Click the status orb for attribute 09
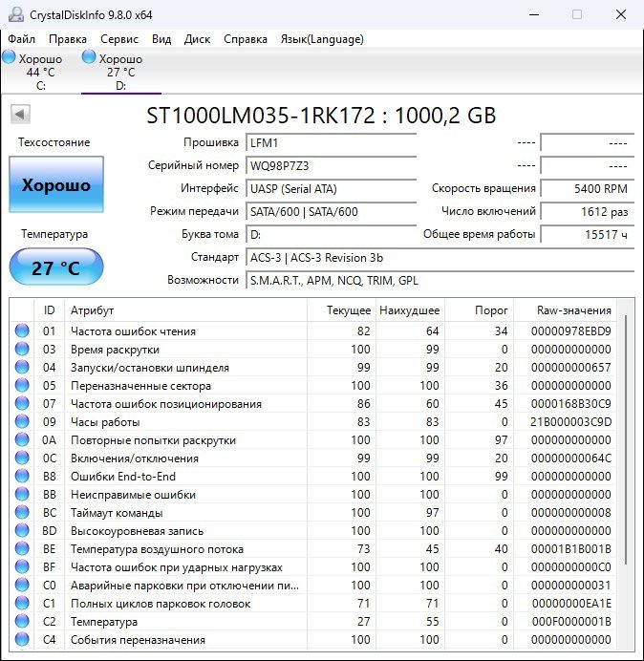The width and height of the screenshot is (644, 661). tap(22, 421)
